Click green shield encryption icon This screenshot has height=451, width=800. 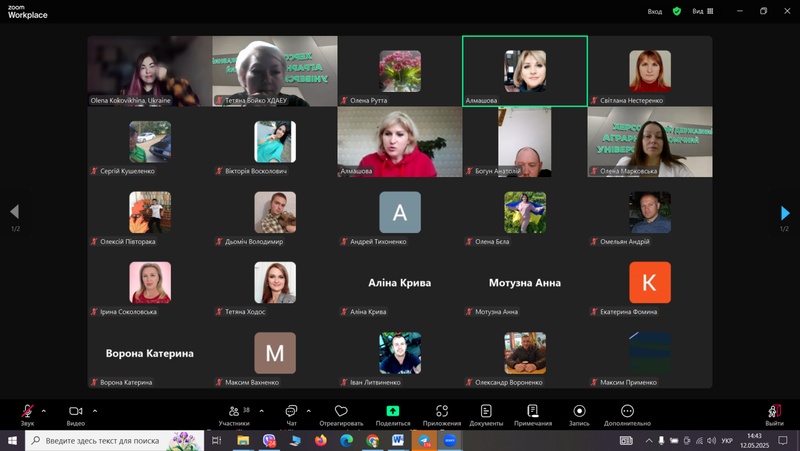(677, 11)
